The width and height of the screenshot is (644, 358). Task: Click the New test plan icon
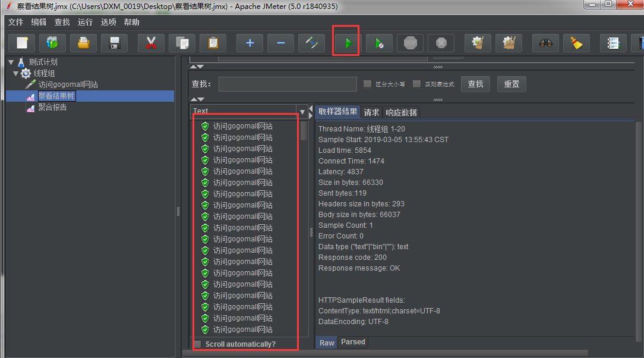[x=22, y=43]
